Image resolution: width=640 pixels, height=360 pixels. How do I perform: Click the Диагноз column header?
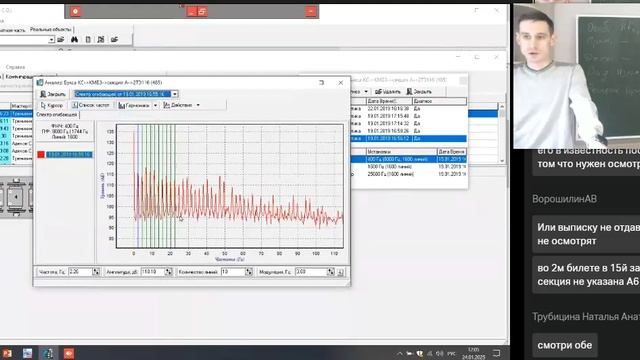(x=439, y=101)
